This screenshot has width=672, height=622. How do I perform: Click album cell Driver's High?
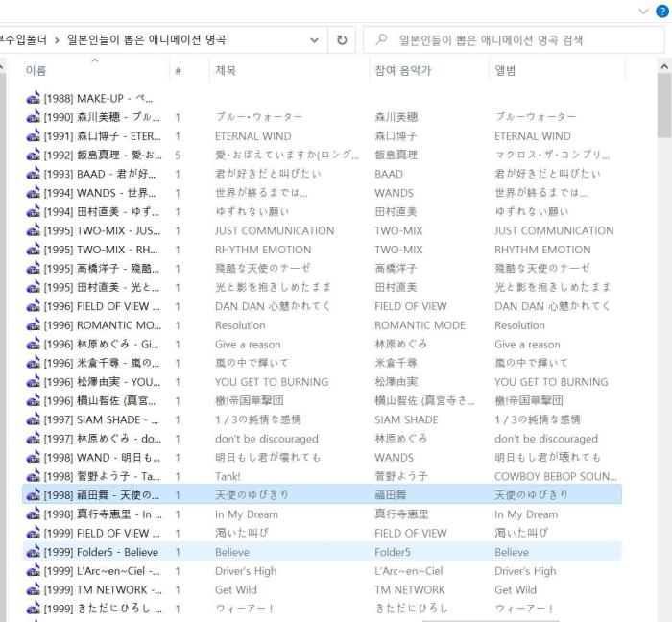[x=525, y=571]
